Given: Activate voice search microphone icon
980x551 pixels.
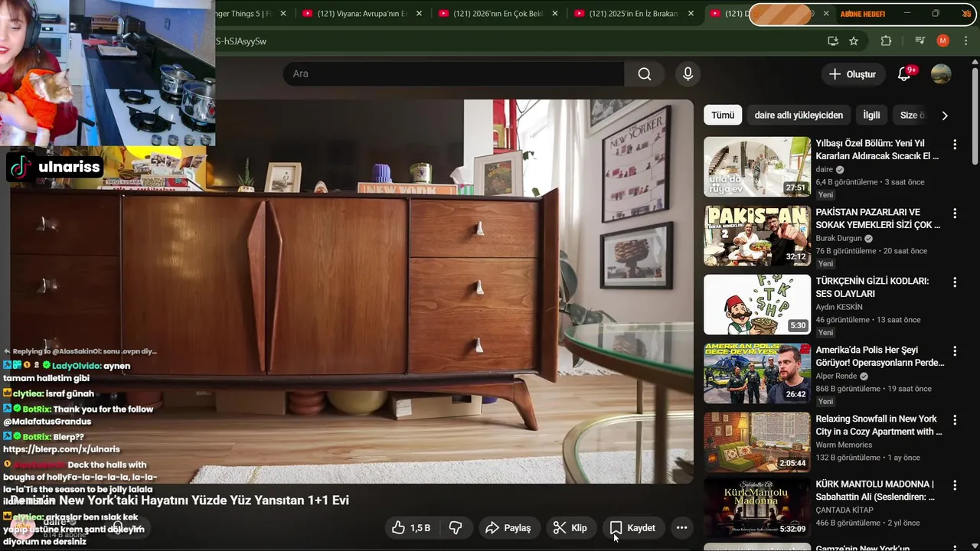Looking at the screenshot, I should [688, 74].
